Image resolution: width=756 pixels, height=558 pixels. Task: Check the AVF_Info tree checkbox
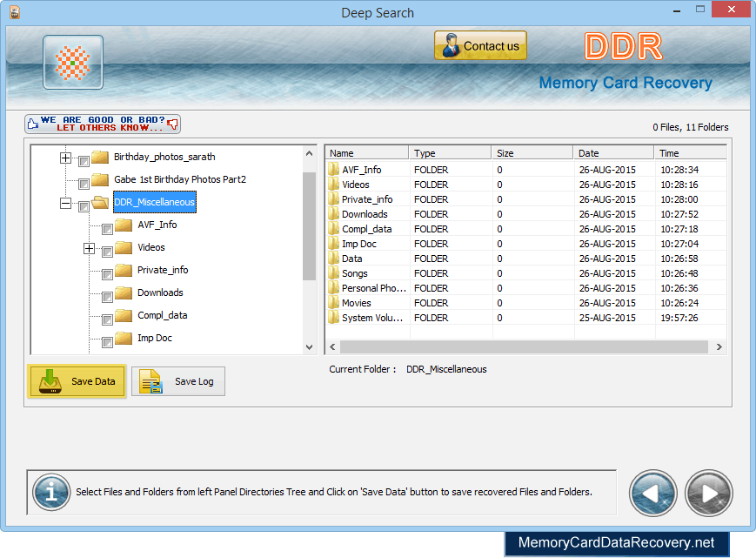(107, 229)
